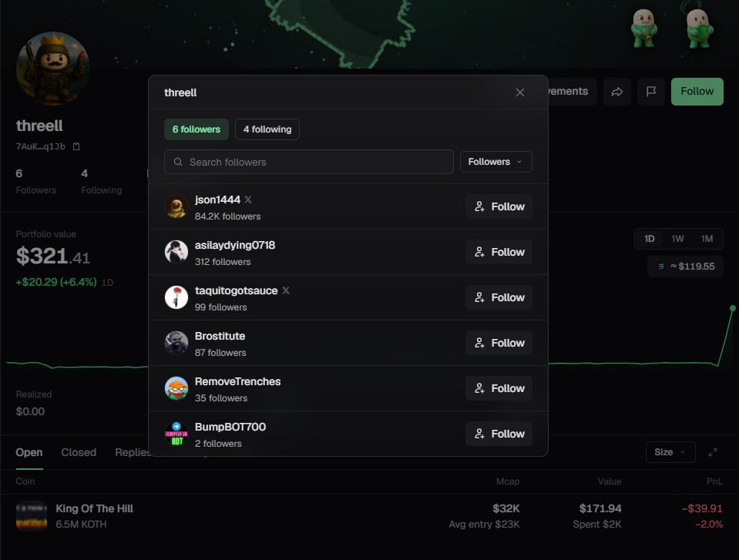Follow Brostitute
The height and width of the screenshot is (560, 739).
[499, 343]
